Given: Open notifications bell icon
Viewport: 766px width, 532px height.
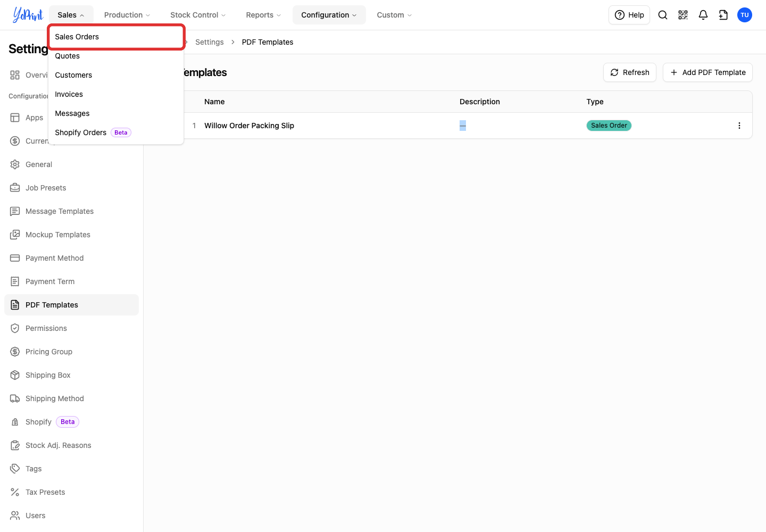Looking at the screenshot, I should [x=703, y=15].
